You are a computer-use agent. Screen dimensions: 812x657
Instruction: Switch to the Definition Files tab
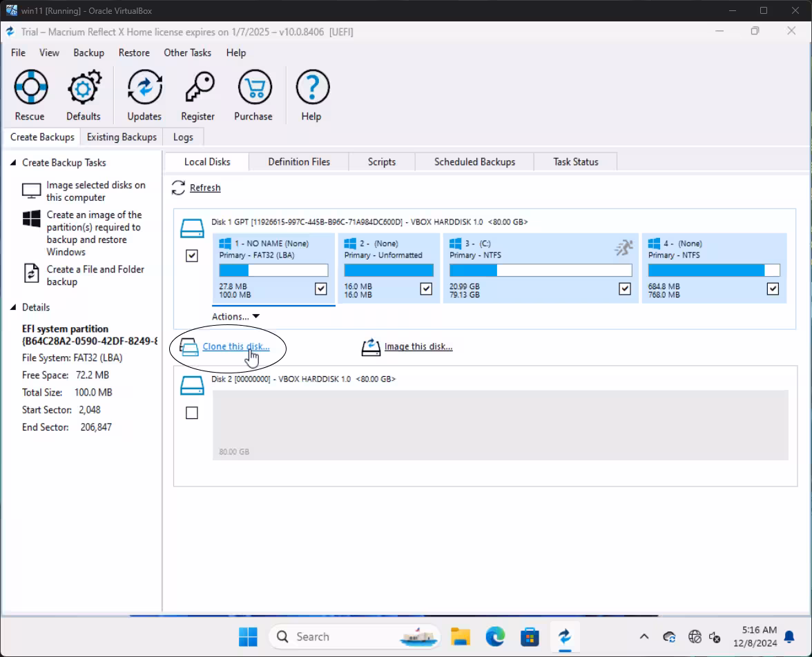[299, 162]
